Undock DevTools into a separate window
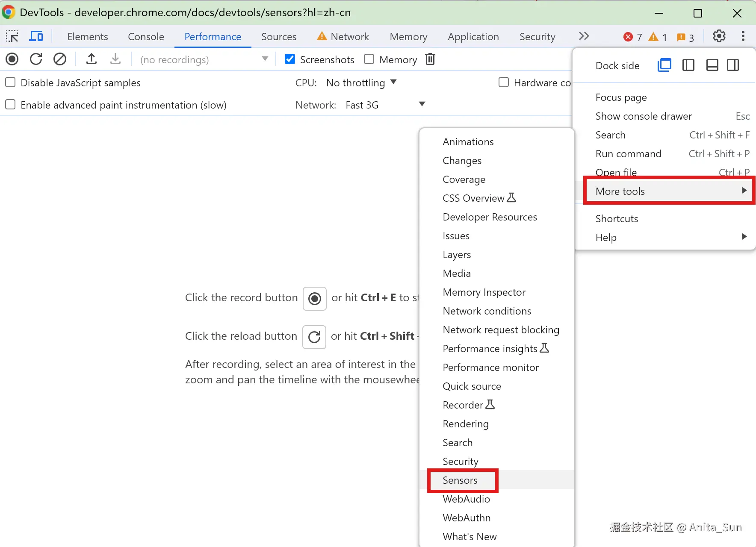Screen dimensions: 756x547 click(664, 65)
